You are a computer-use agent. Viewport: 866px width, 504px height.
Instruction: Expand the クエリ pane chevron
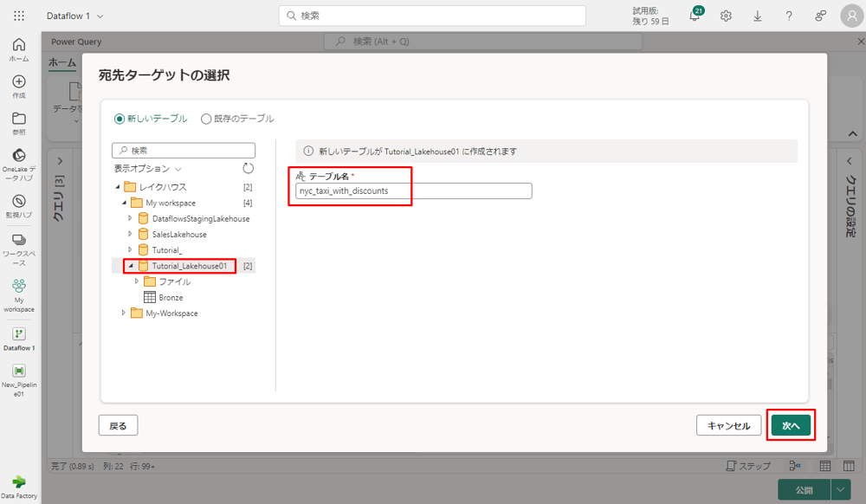coord(60,161)
